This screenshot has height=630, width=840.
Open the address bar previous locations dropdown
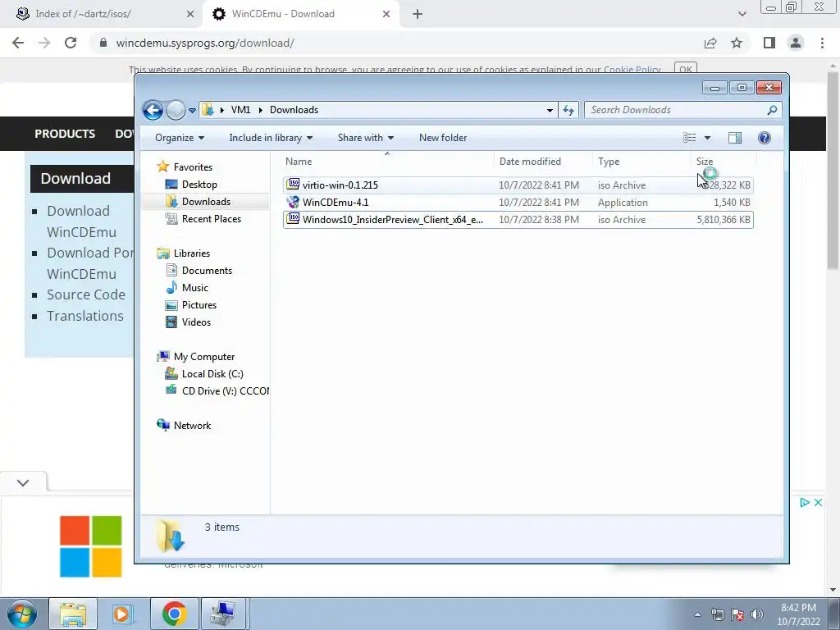[550, 111]
